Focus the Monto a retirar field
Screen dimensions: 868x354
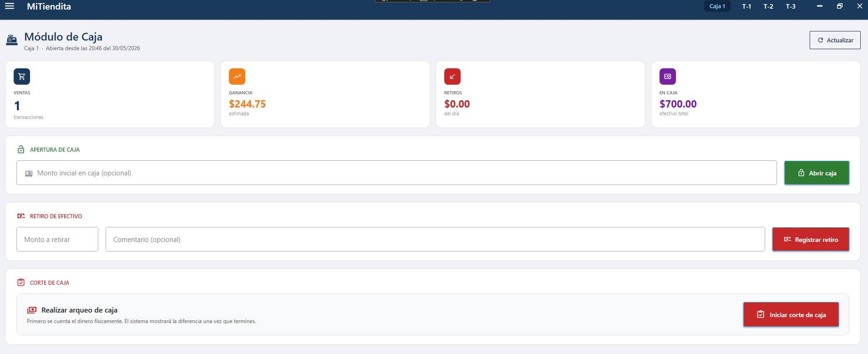tap(57, 239)
